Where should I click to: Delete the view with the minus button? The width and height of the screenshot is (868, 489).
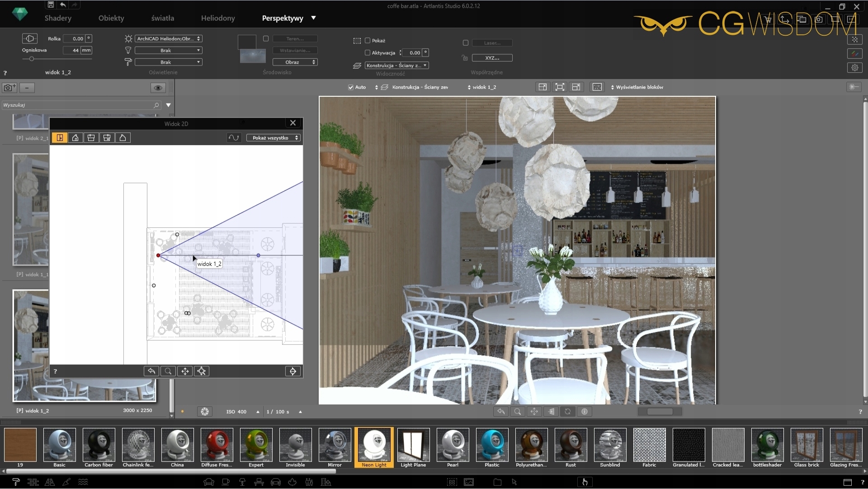(x=27, y=88)
